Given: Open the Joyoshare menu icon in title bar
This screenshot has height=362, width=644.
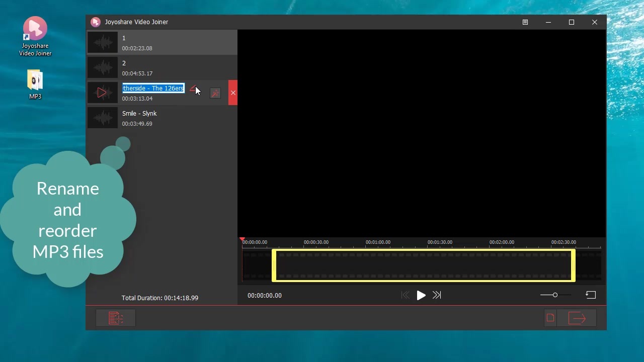Looking at the screenshot, I should [x=525, y=22].
